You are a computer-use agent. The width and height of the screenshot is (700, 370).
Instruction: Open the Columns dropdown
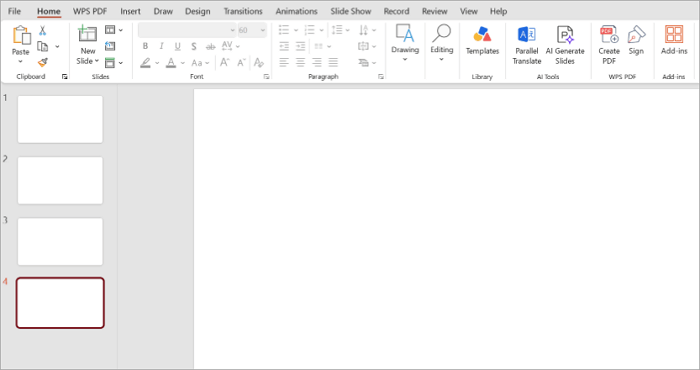(x=329, y=46)
